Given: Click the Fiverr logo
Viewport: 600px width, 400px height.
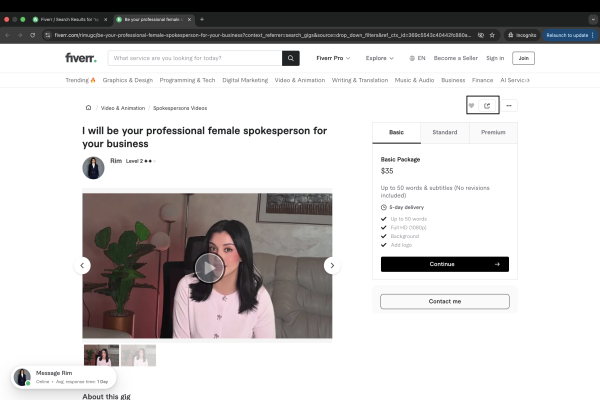Looking at the screenshot, I should point(82,58).
